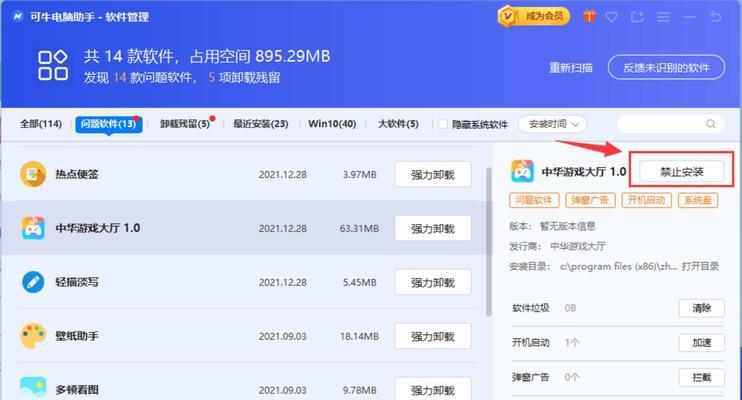Click the software grid icon in header
The width and height of the screenshot is (742, 400).
pyautogui.click(x=53, y=65)
